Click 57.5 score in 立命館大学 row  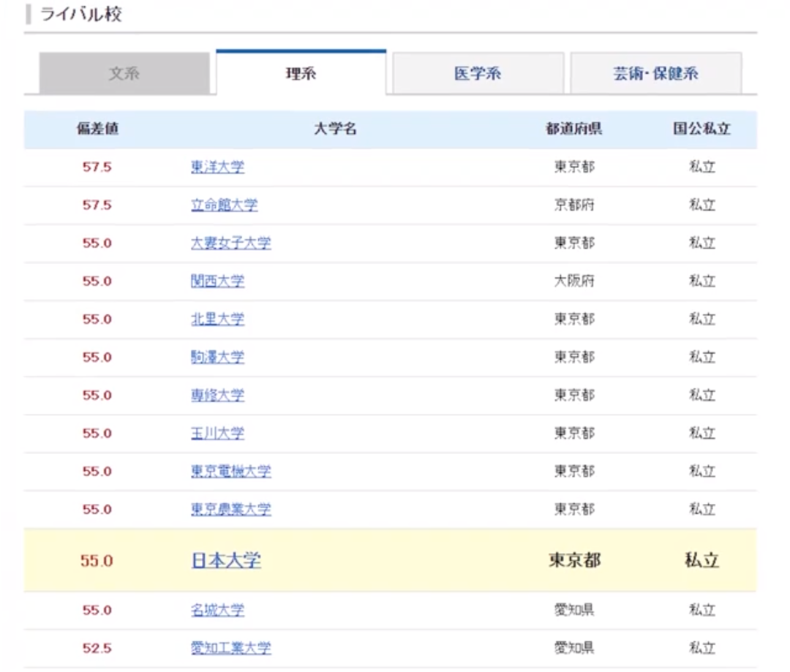tap(97, 205)
